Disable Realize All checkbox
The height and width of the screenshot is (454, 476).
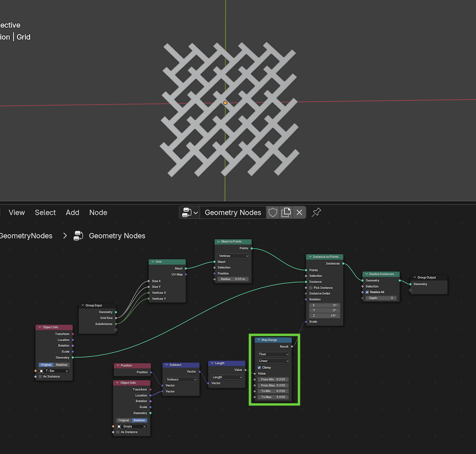[367, 292]
